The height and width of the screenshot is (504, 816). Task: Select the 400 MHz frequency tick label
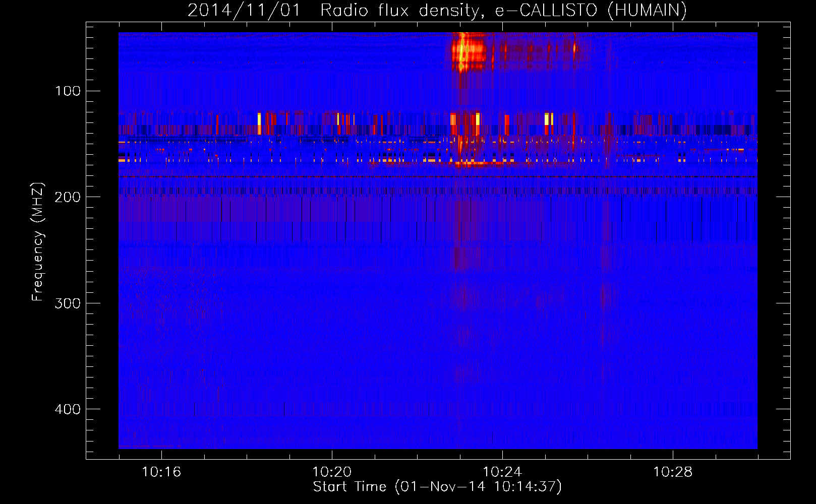pyautogui.click(x=68, y=409)
